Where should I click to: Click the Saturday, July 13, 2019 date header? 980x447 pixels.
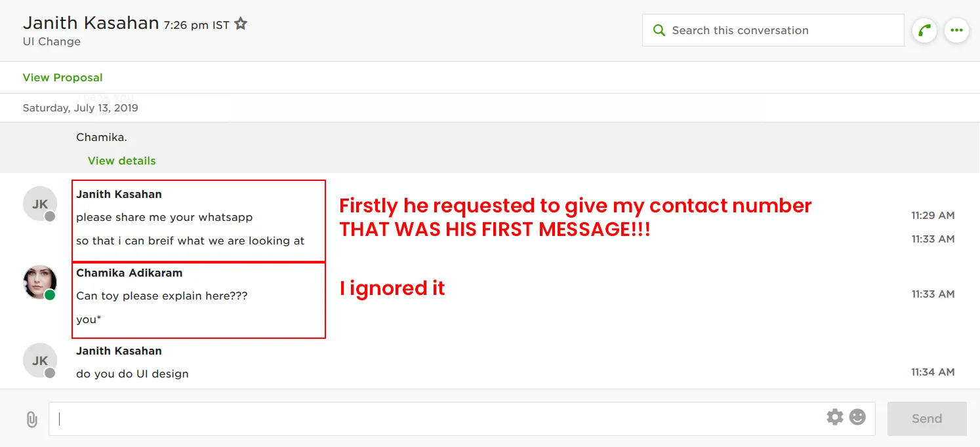coord(81,108)
